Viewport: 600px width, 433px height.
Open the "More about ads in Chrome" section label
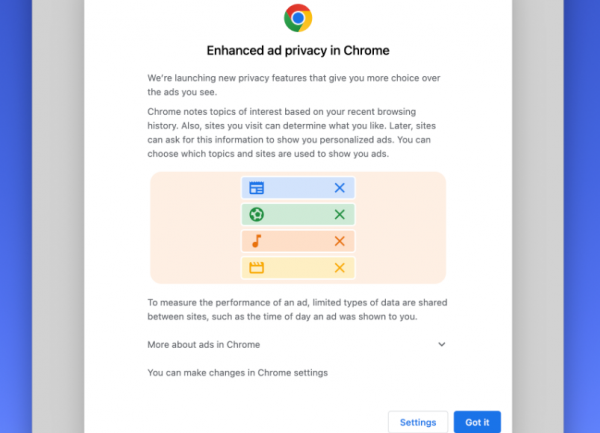[203, 344]
